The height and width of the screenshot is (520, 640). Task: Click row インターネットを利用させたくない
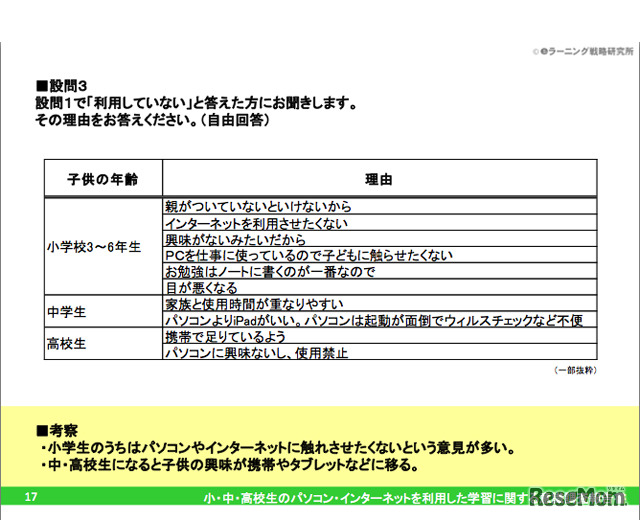(380, 222)
